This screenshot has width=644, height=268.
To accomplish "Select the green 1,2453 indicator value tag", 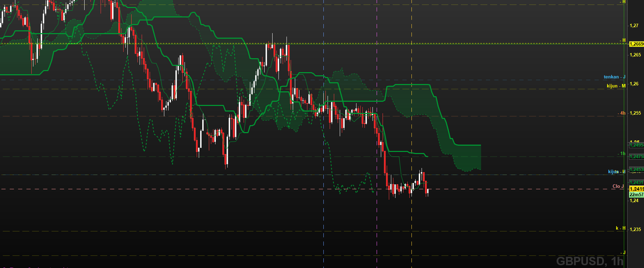I will point(636,169).
